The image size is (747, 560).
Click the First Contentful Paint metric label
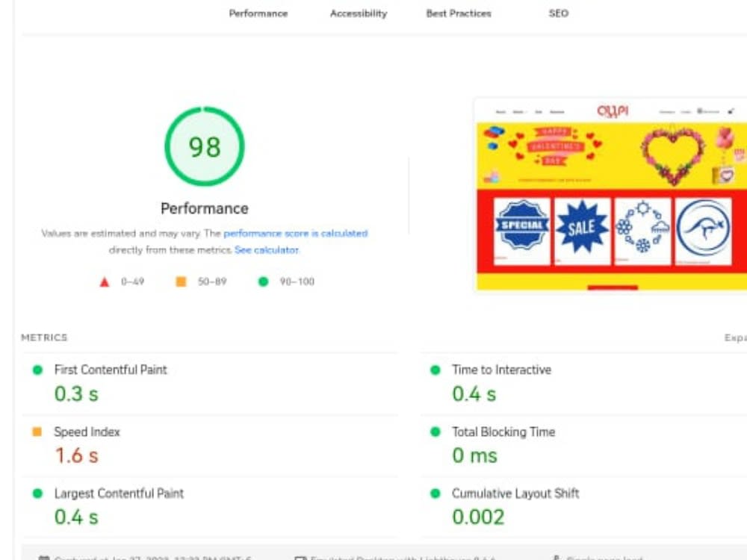pyautogui.click(x=111, y=370)
